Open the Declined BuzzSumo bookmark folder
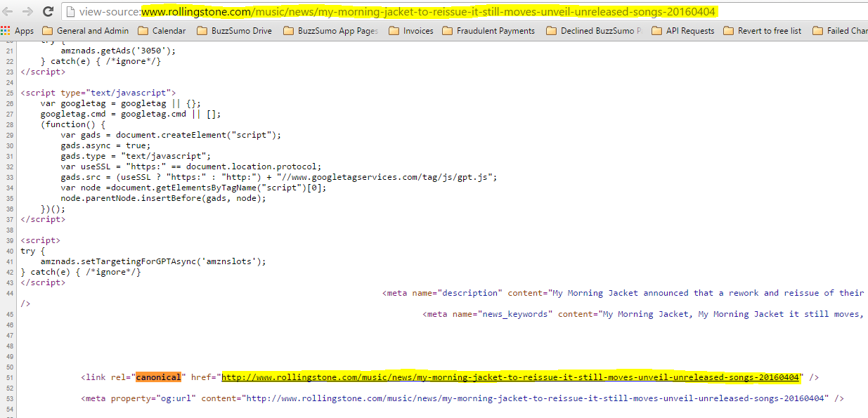This screenshot has width=868, height=418. [x=594, y=31]
